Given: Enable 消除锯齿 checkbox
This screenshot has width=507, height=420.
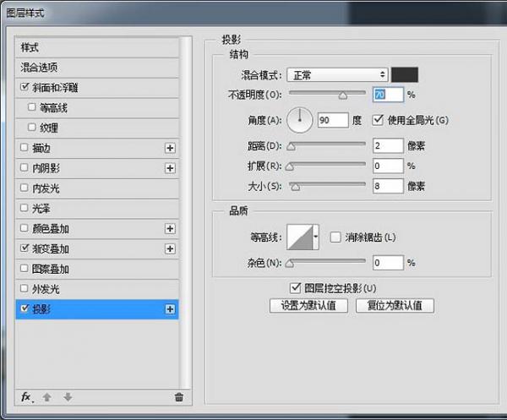Looking at the screenshot, I should [x=335, y=237].
